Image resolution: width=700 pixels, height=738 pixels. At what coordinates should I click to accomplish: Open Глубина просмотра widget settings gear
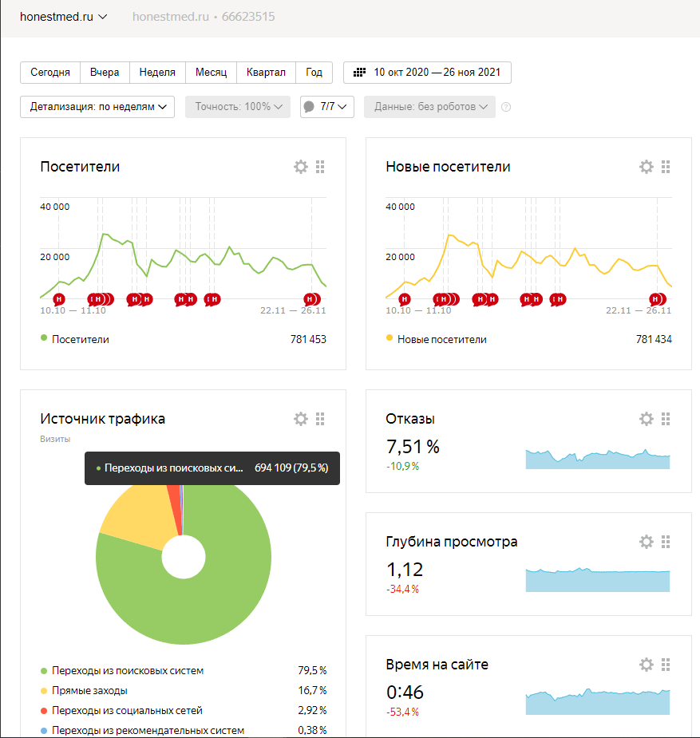click(x=647, y=542)
